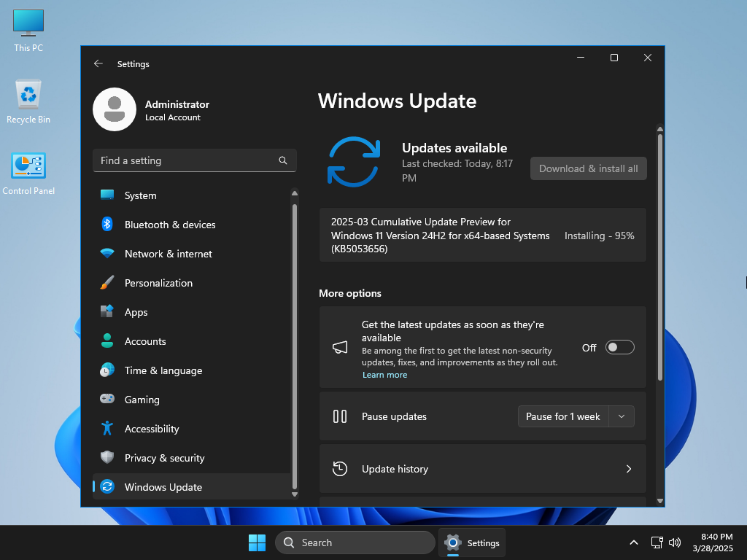Click the Gaming controller icon
Viewport: 747px width, 560px height.
(x=107, y=399)
